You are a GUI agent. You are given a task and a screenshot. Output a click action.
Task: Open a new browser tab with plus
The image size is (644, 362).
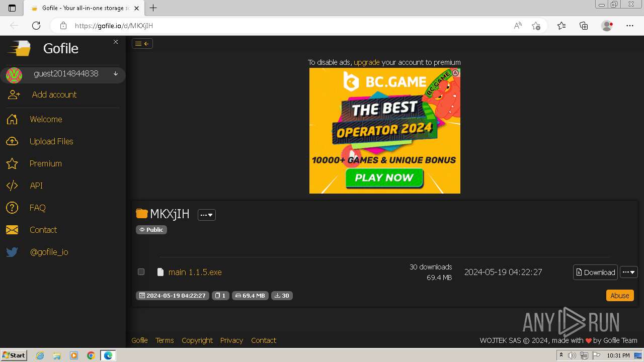(x=153, y=8)
